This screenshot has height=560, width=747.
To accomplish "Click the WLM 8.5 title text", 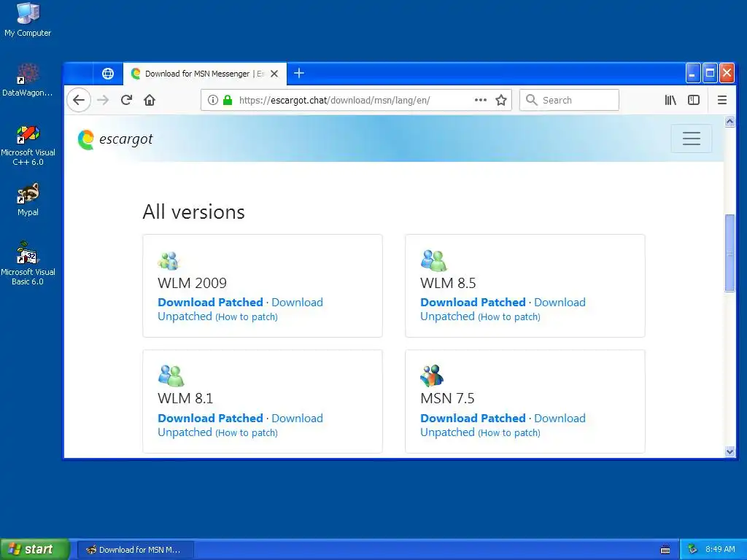I will click(449, 283).
